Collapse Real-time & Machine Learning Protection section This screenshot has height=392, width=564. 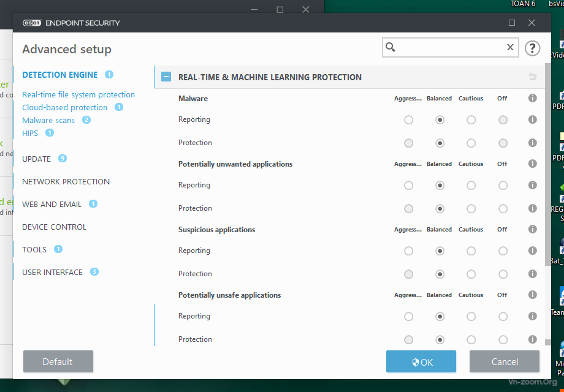(x=166, y=77)
